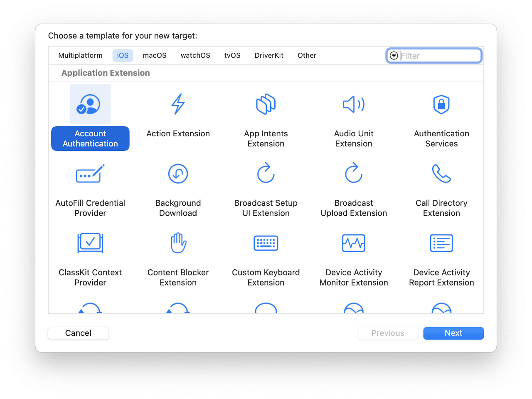
Task: Switch to the Other tab
Action: pyautogui.click(x=307, y=55)
